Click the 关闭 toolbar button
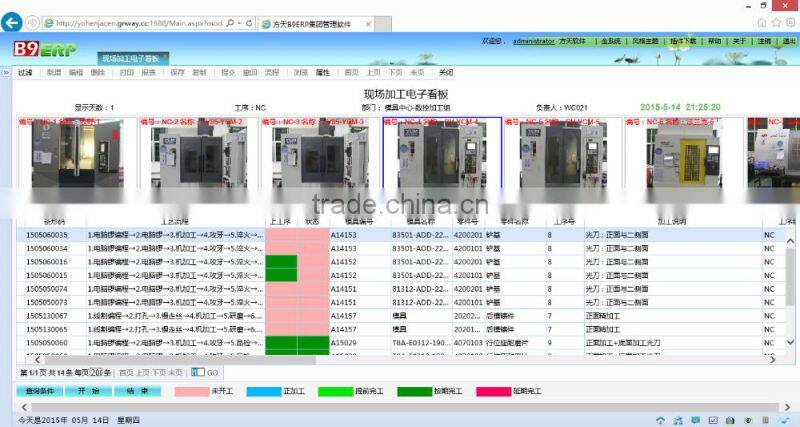This screenshot has width=800, height=427. (x=446, y=73)
